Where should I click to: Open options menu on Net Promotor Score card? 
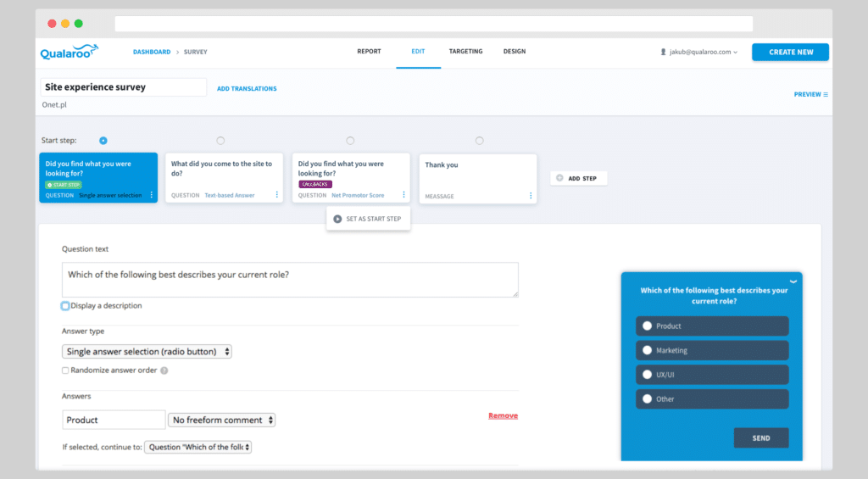coord(403,195)
